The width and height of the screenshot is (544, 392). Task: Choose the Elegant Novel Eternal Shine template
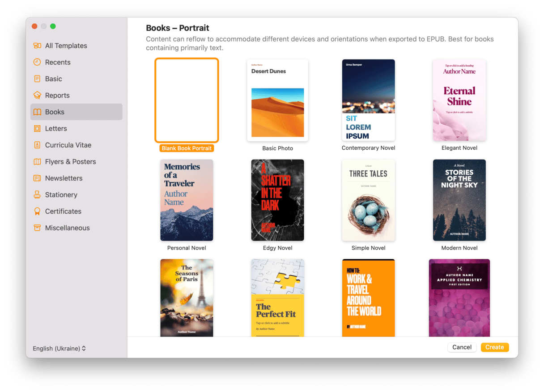coord(459,100)
